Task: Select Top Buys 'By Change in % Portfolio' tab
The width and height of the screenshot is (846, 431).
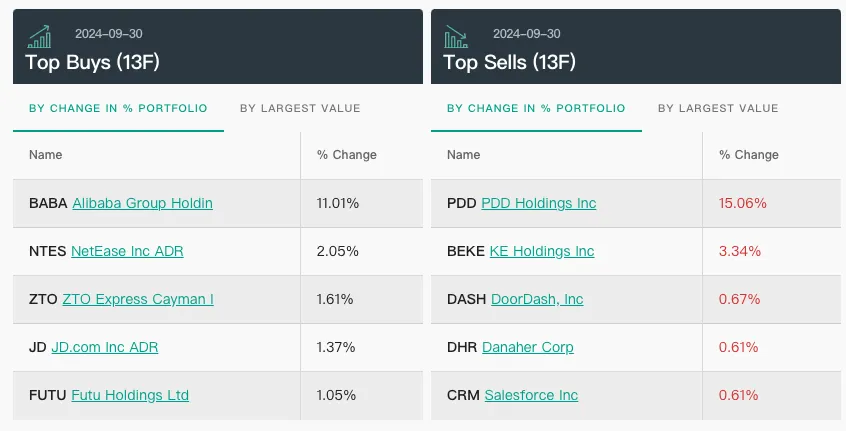Action: (118, 108)
